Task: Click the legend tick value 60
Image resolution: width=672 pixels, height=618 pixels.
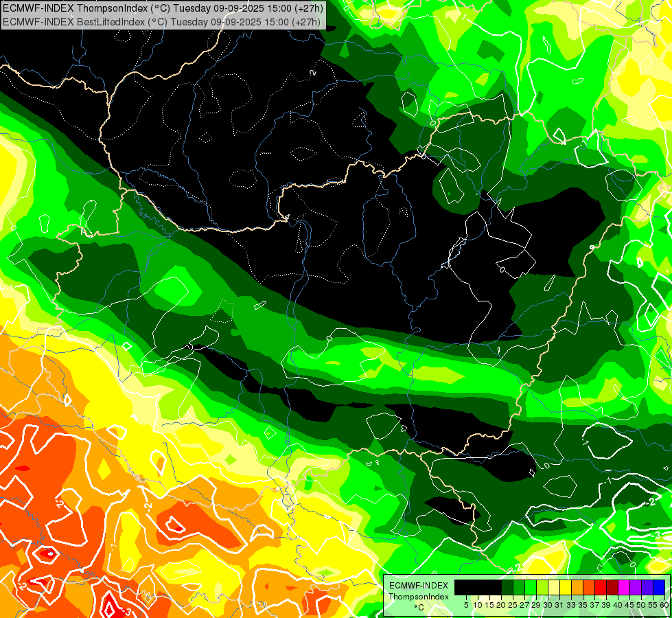Action: 664,605
